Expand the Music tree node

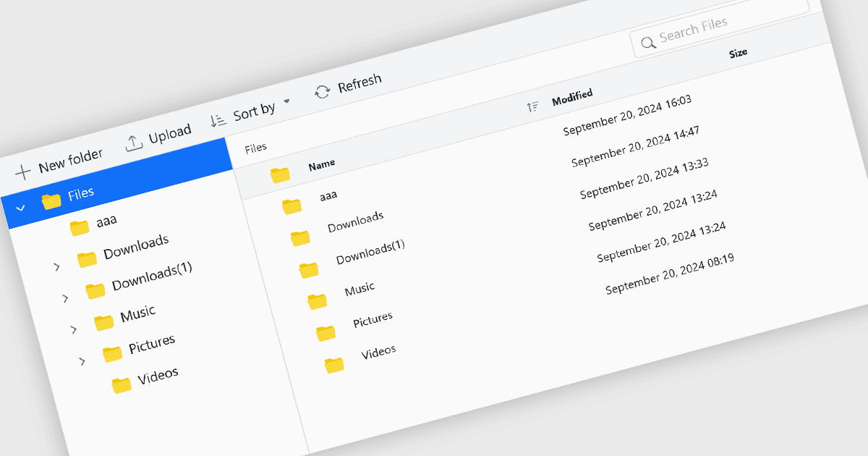pos(74,330)
